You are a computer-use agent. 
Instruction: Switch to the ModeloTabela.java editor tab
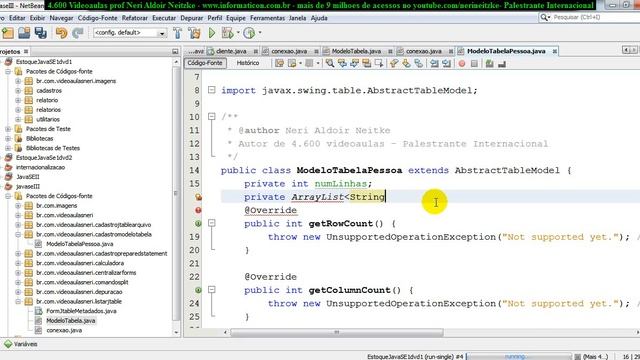(356, 51)
